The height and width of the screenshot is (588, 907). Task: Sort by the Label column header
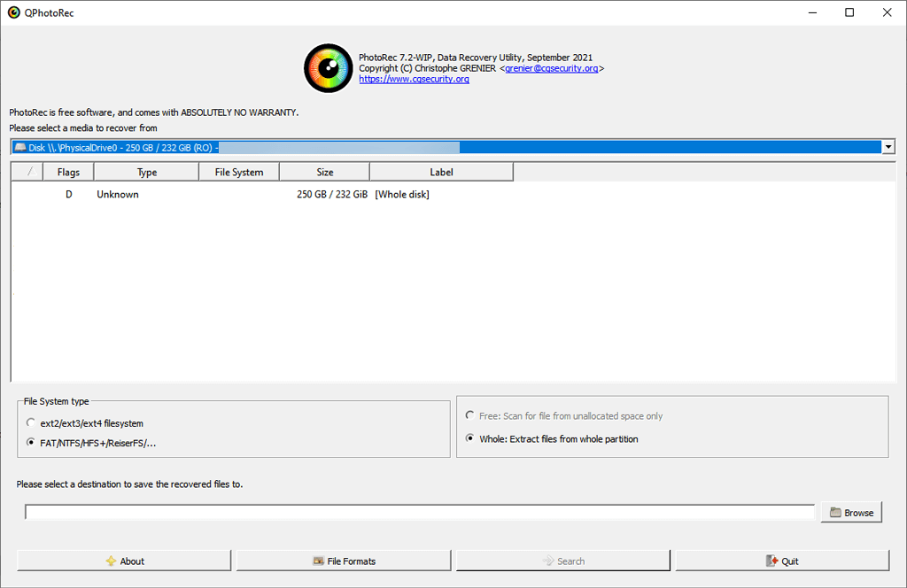coord(441,172)
